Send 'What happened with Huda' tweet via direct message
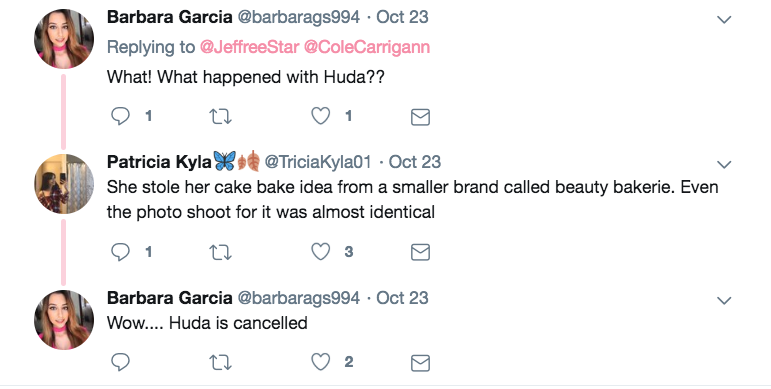This screenshot has width=771, height=389. [420, 117]
